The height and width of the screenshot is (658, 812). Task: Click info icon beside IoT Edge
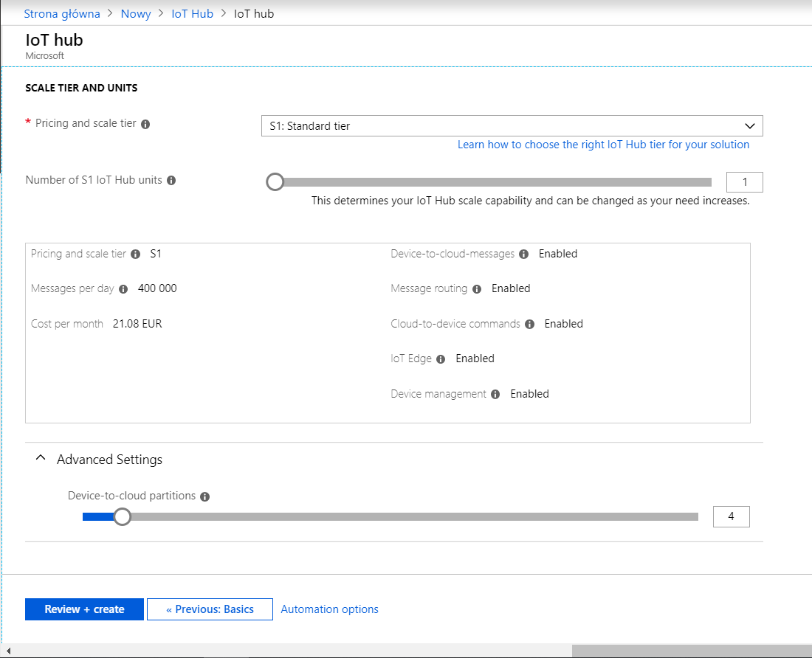click(x=441, y=359)
